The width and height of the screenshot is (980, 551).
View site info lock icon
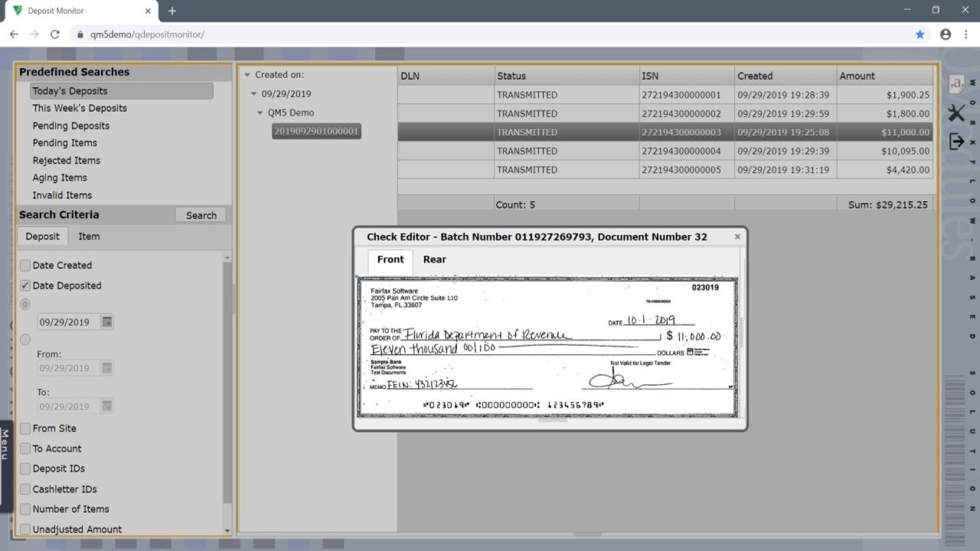click(x=80, y=34)
